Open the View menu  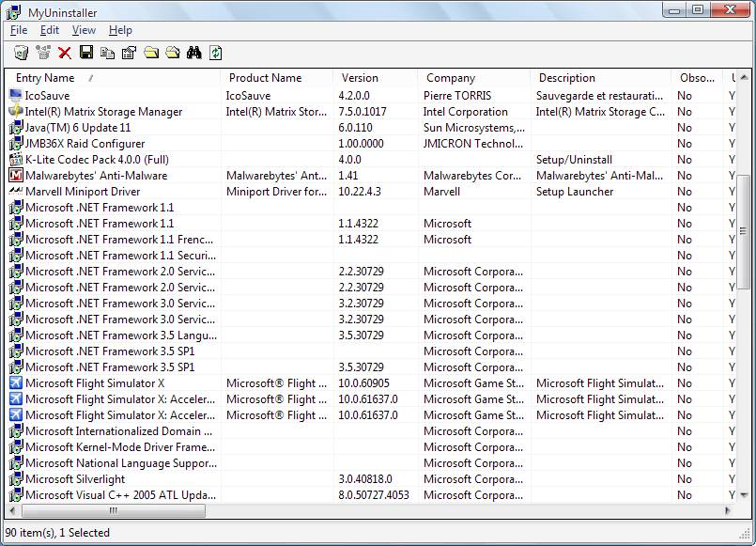[x=84, y=30]
